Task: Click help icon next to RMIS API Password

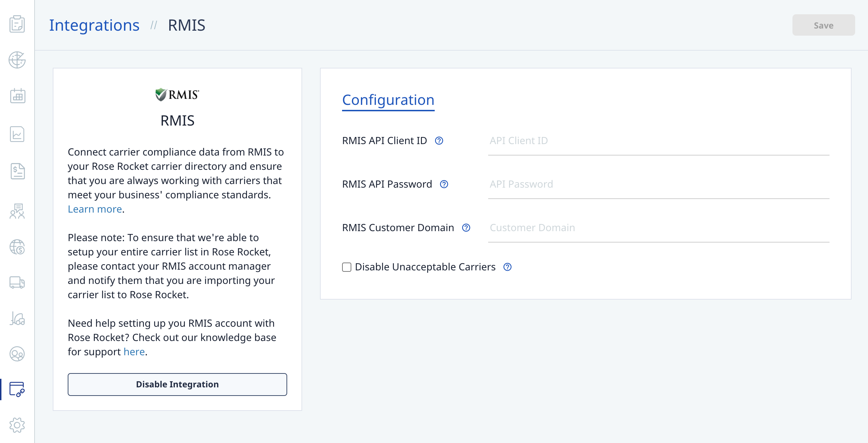Action: pyautogui.click(x=444, y=184)
